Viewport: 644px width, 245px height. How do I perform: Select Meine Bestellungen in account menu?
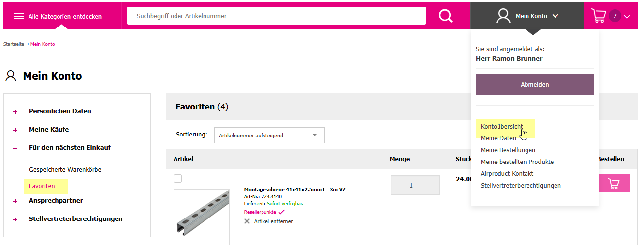tap(508, 150)
